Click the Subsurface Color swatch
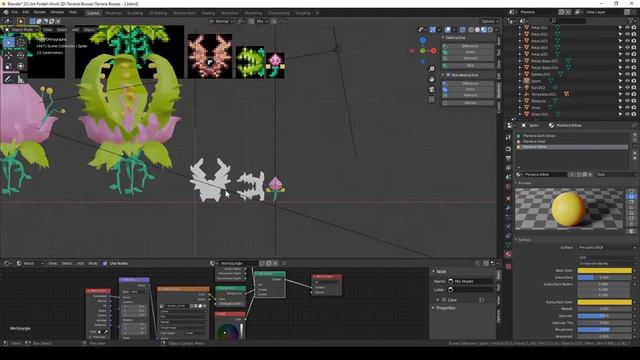The width and height of the screenshot is (640, 360). tap(604, 302)
